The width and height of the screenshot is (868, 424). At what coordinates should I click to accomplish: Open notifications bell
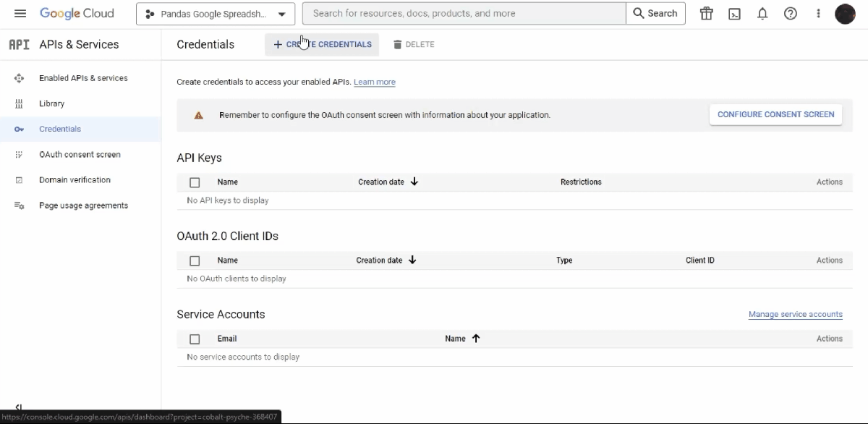(x=762, y=13)
